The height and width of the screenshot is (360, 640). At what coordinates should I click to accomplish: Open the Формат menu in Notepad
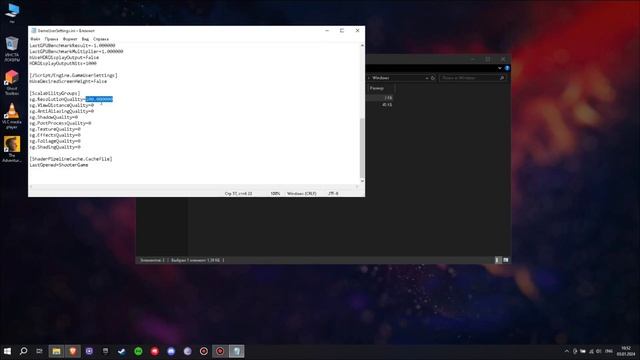tap(70, 39)
